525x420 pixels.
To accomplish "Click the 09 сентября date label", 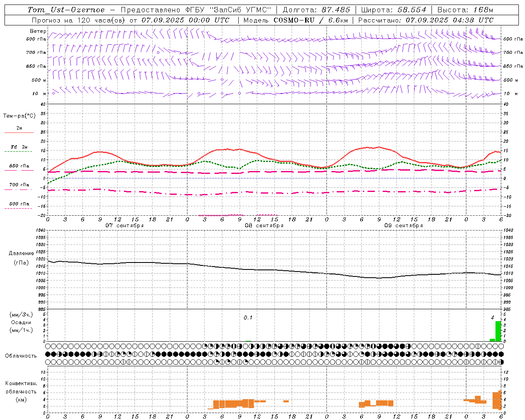I will coord(404,226).
